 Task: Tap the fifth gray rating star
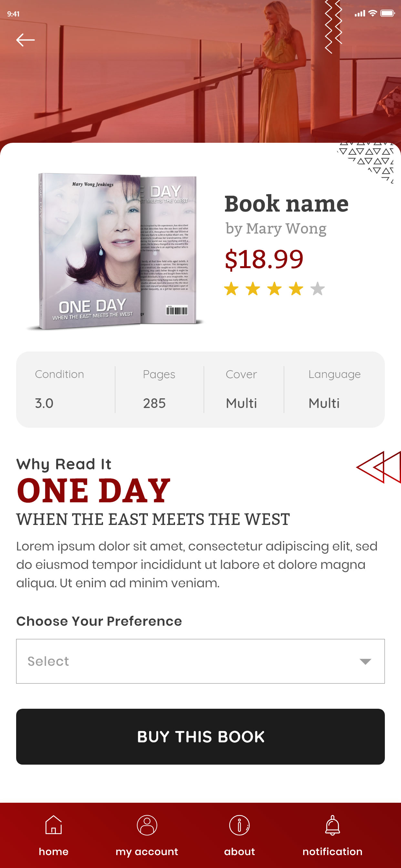tap(317, 289)
